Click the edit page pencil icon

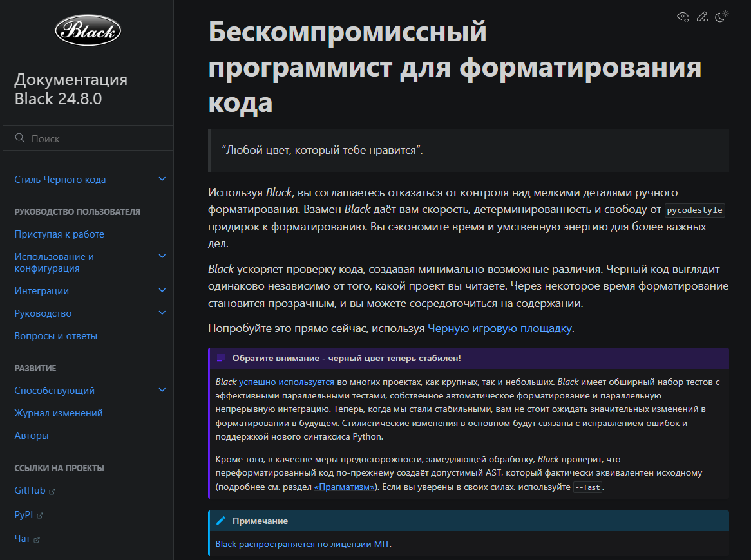[702, 17]
